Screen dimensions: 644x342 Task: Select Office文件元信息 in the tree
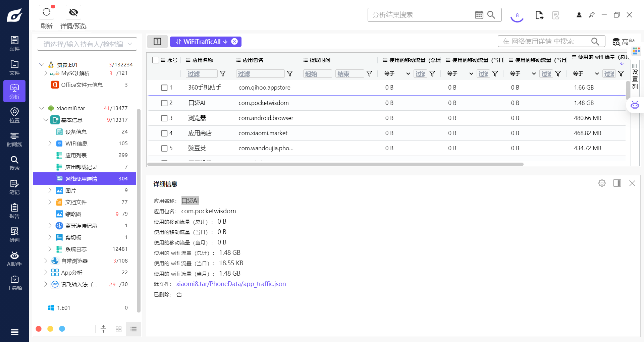coord(85,85)
